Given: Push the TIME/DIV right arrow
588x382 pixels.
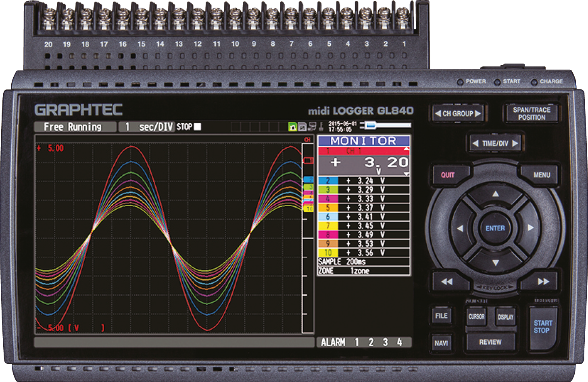Looking at the screenshot, I should (x=515, y=143).
